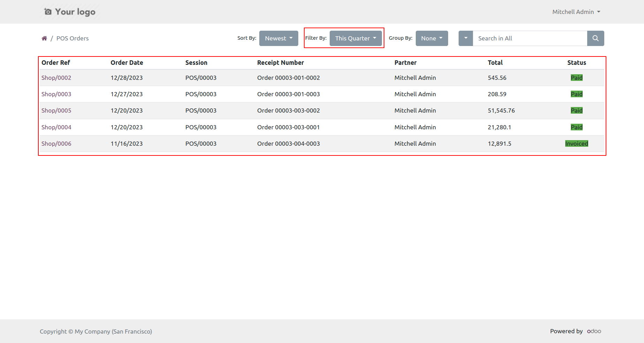Image resolution: width=644 pixels, height=343 pixels.
Task: Click the Status column header
Action: pyautogui.click(x=577, y=63)
